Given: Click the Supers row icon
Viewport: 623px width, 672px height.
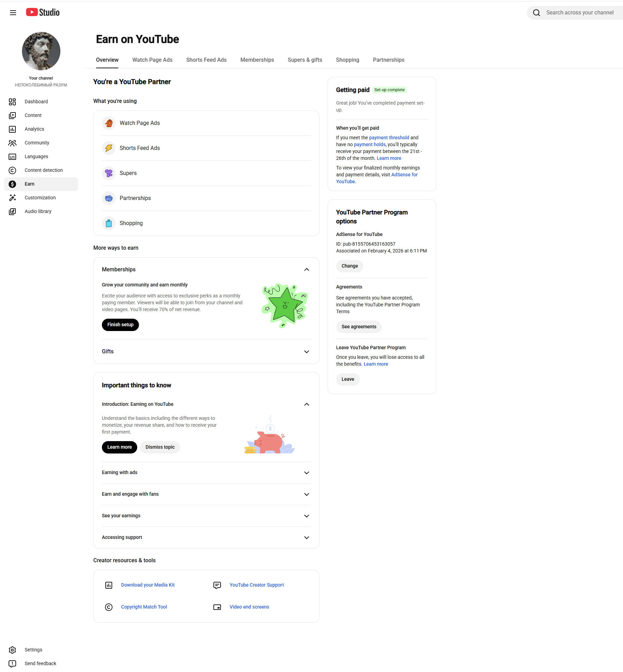Looking at the screenshot, I should (x=109, y=173).
